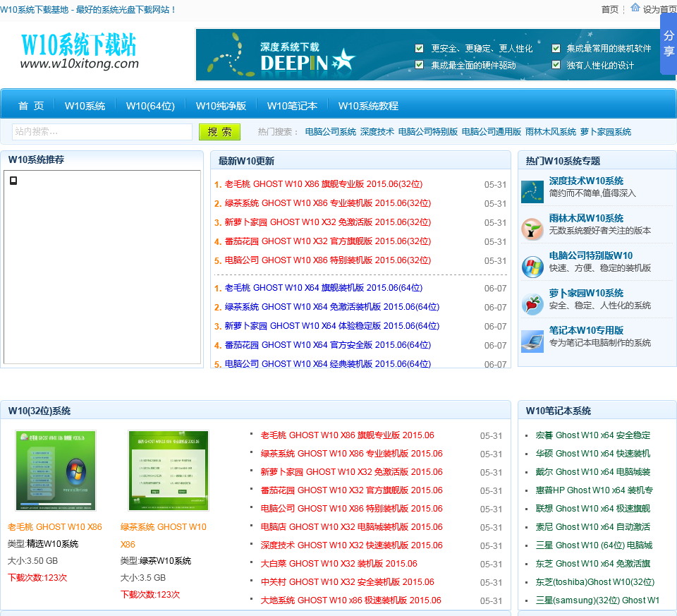Focus the 站内搜索 search field
The height and width of the screenshot is (616, 677).
pyautogui.click(x=102, y=132)
